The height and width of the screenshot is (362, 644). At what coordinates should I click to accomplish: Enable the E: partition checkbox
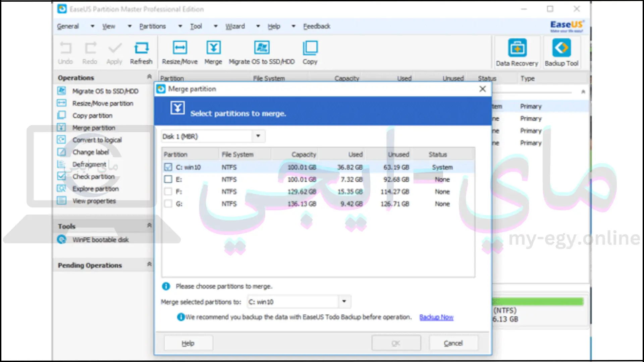click(x=168, y=179)
